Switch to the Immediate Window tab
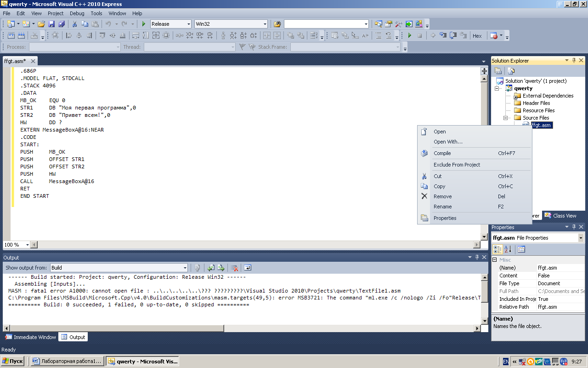 pos(30,337)
